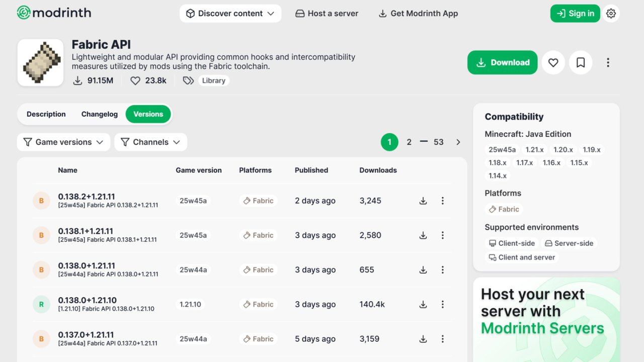Bookmark Fabric API with the save icon
Viewport: 644px width, 362px height.
click(581, 62)
